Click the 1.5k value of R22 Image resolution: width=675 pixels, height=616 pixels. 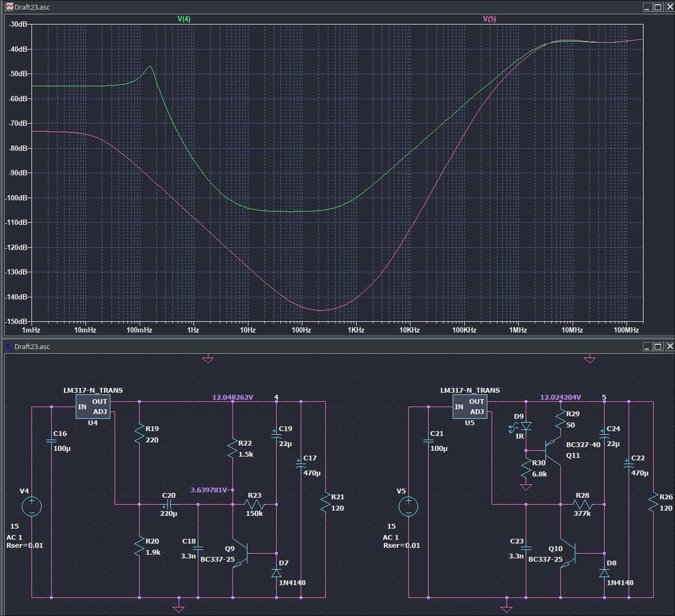point(246,454)
